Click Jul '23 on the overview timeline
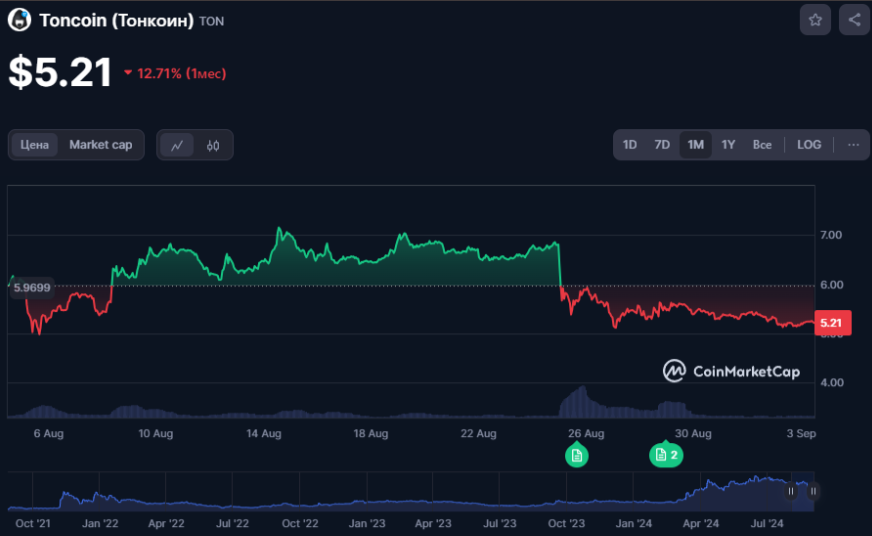 (499, 524)
